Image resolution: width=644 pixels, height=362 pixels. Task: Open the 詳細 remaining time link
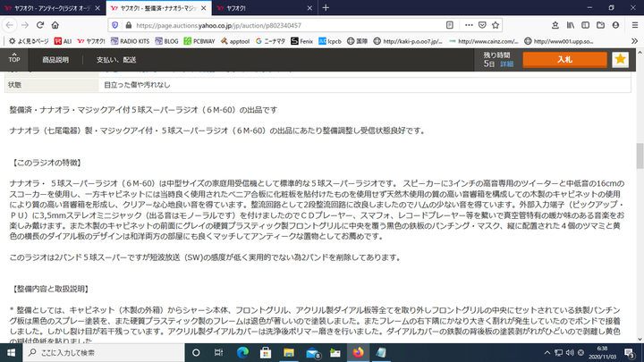(x=505, y=64)
